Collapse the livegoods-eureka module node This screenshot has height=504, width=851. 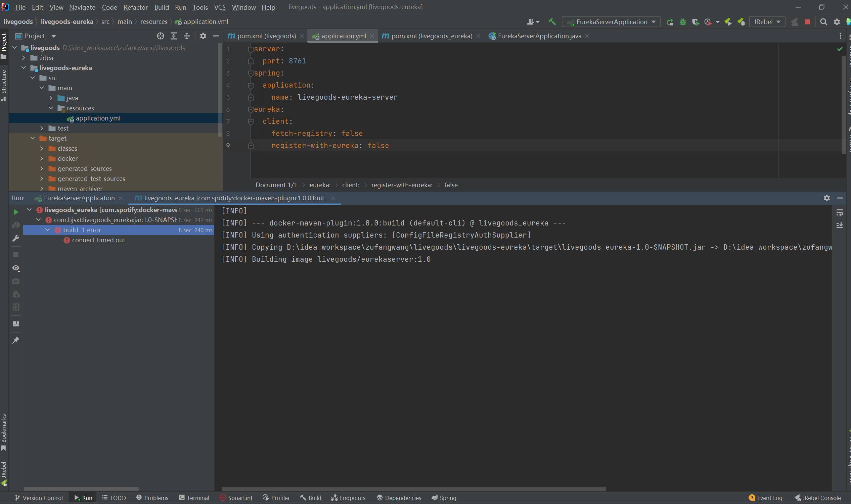(x=24, y=67)
